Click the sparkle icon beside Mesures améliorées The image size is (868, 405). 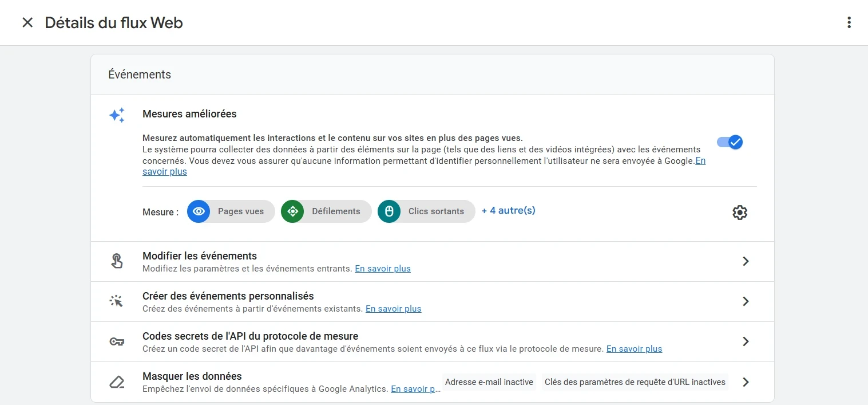pyautogui.click(x=117, y=115)
